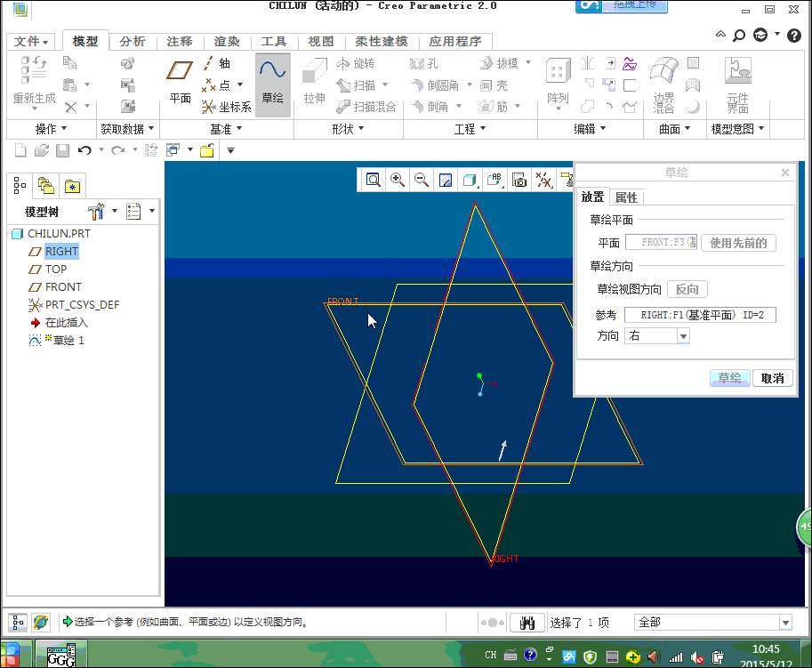Toggle the browser icon in status bar

click(x=40, y=622)
